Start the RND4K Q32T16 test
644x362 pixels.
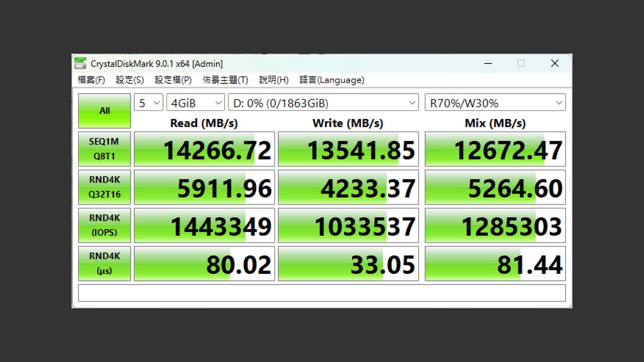[105, 187]
